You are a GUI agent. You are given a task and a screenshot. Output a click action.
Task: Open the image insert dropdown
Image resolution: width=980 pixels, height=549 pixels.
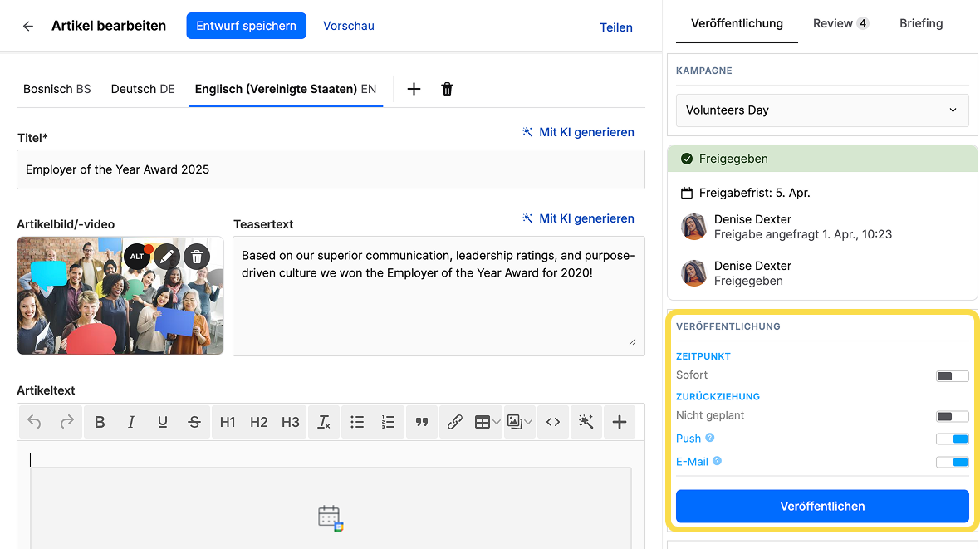[x=520, y=422]
